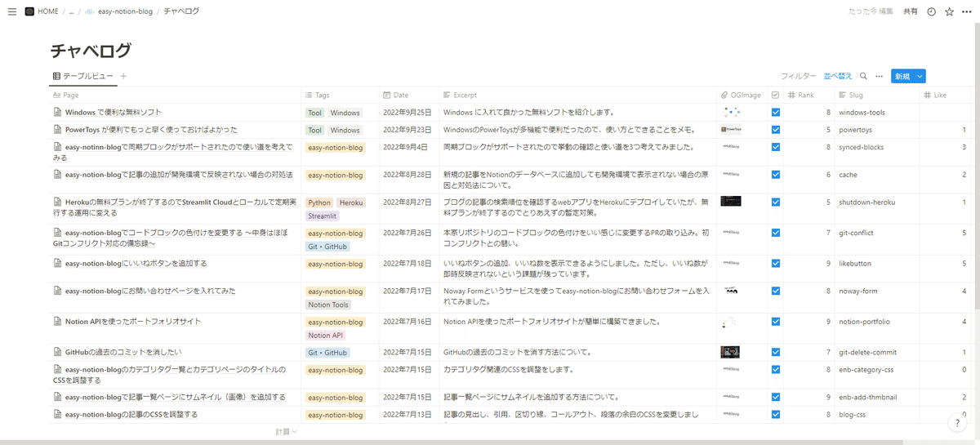Uncheck the checkbox in noway-form row
980x445 pixels.
[x=776, y=291]
